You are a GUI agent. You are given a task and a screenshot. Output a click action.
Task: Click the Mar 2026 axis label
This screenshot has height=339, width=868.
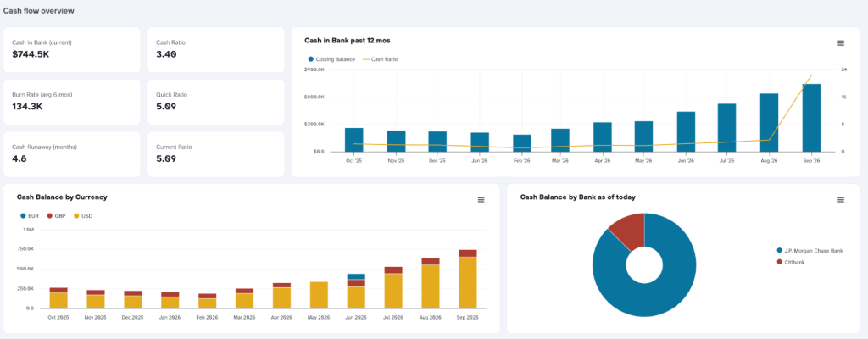[x=244, y=318]
